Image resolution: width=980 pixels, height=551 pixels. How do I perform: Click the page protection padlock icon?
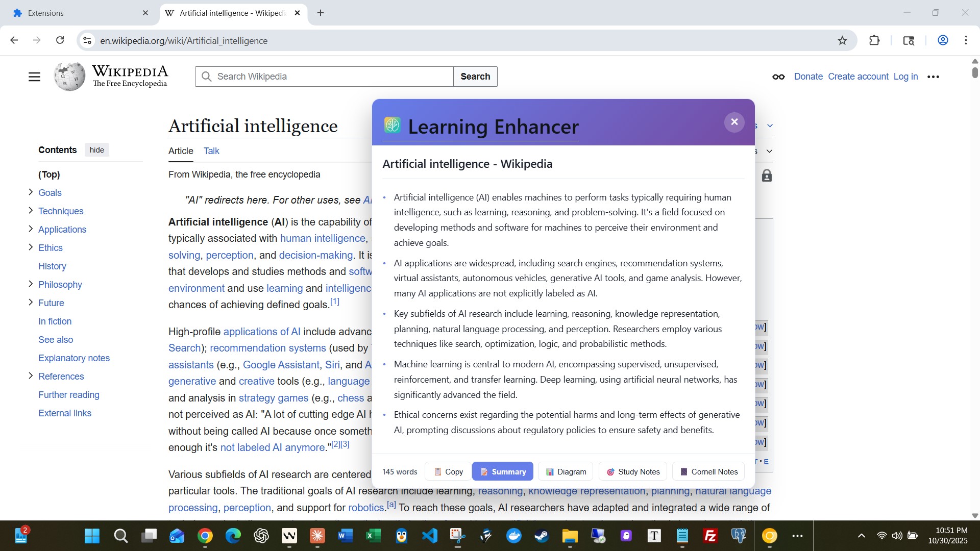(x=767, y=176)
